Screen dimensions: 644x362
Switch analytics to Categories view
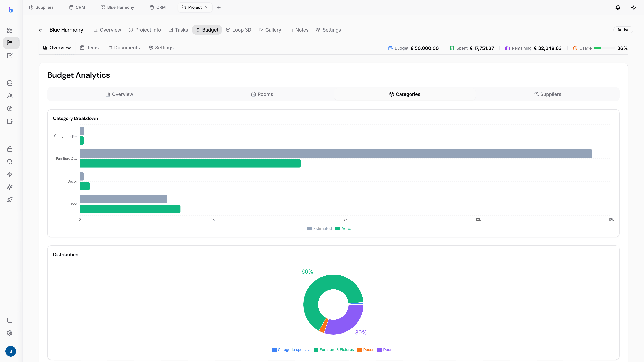tap(405, 94)
